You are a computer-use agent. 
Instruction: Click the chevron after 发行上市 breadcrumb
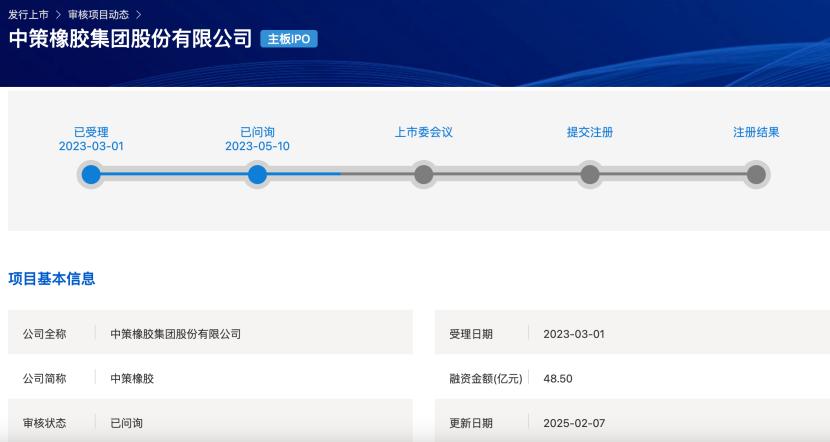tap(58, 15)
